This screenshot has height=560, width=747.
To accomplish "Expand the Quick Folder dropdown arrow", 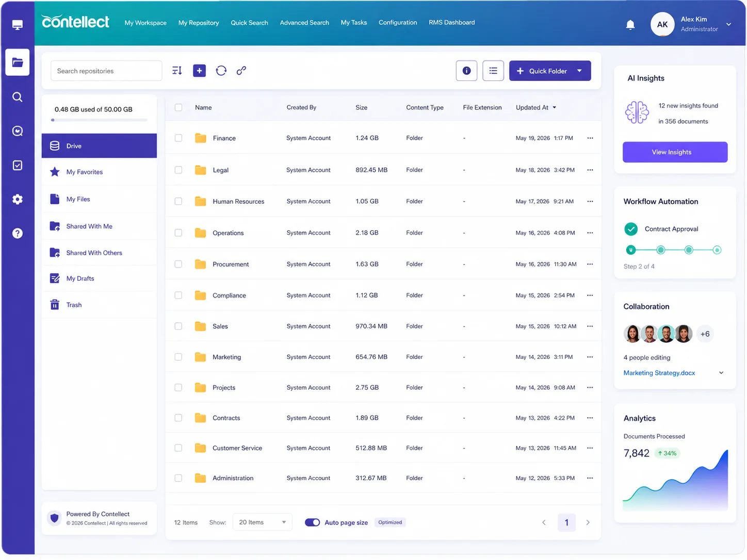I will point(579,71).
